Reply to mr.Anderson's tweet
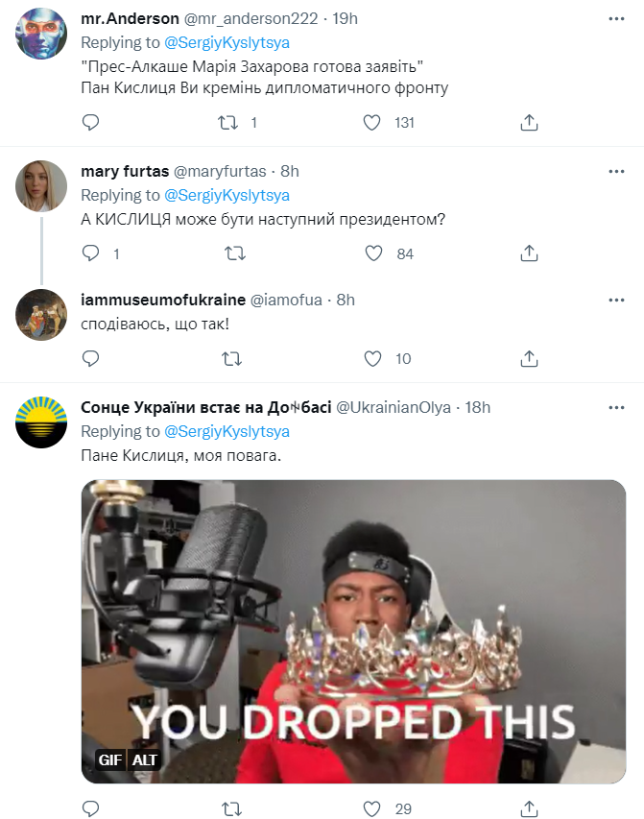 click(x=90, y=123)
